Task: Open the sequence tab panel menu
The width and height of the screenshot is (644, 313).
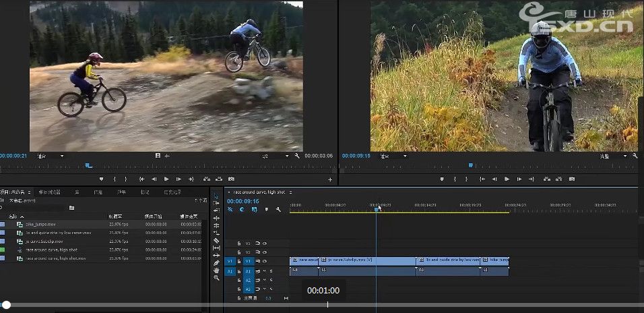Action: pos(290,192)
